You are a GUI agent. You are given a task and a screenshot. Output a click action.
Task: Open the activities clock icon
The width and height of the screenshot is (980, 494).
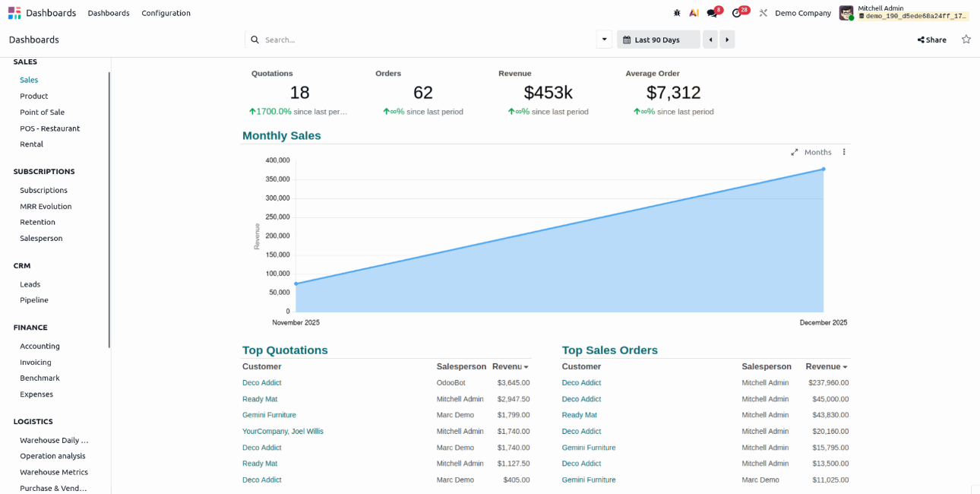point(736,13)
